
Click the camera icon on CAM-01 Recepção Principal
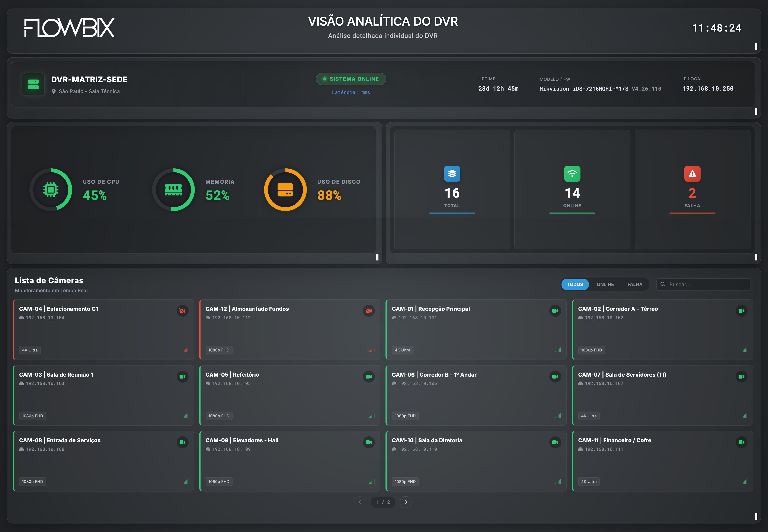pos(555,311)
